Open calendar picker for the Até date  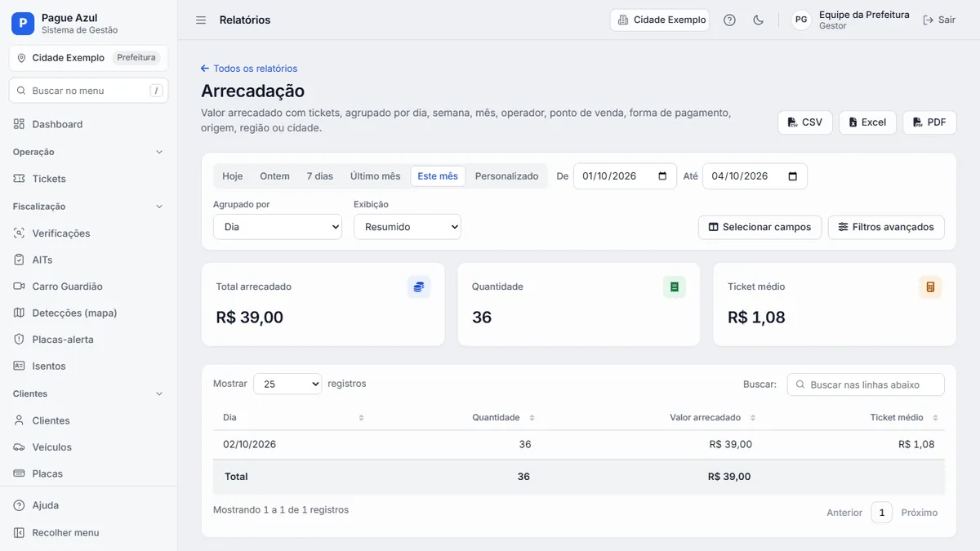[x=793, y=176]
